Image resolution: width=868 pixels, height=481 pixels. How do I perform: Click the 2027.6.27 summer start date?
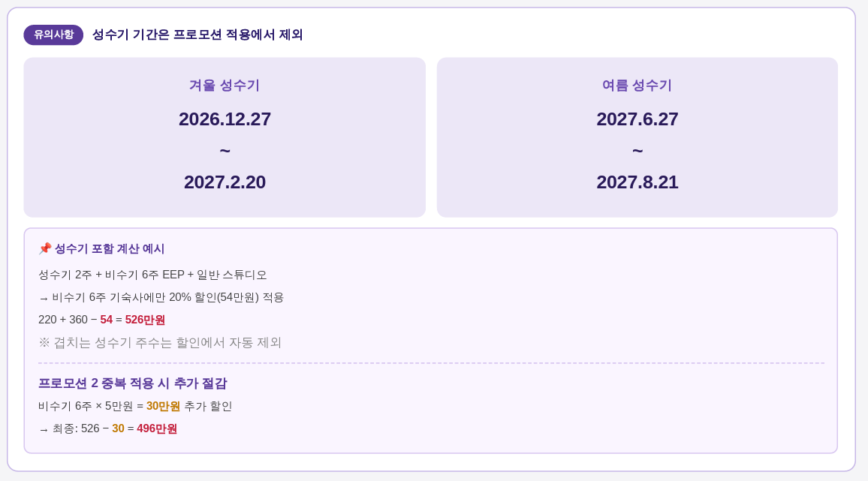point(637,119)
